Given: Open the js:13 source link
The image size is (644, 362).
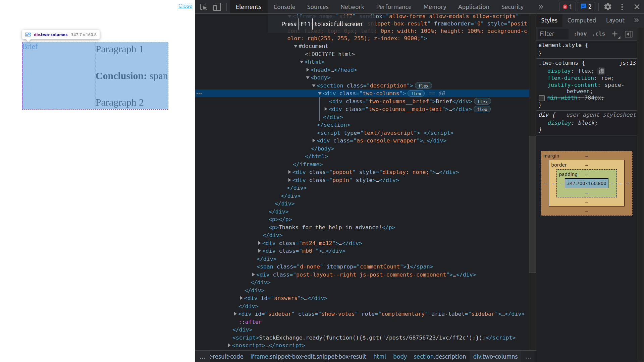Looking at the screenshot, I should (x=627, y=63).
